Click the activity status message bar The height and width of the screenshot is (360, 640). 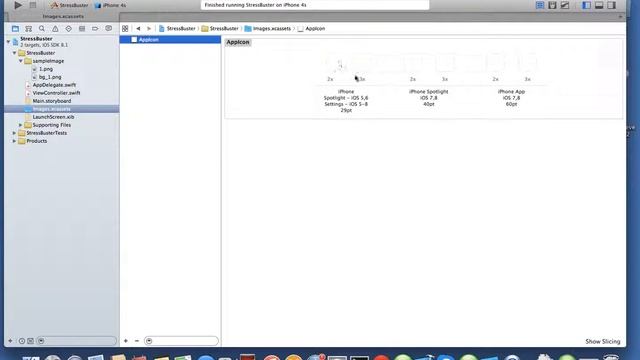315,5
